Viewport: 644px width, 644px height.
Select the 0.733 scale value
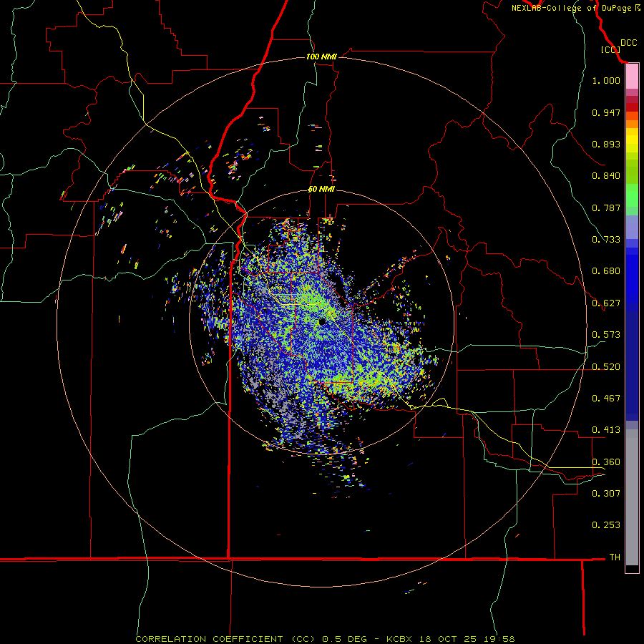(606, 240)
